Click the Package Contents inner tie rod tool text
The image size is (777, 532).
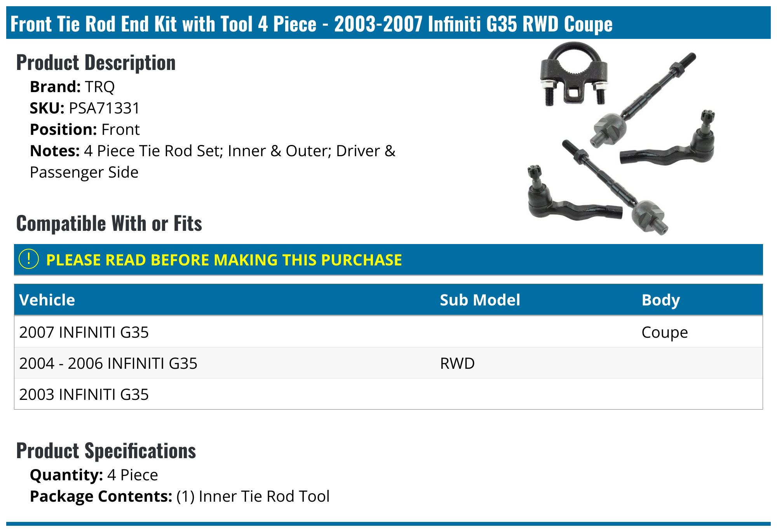[253, 496]
